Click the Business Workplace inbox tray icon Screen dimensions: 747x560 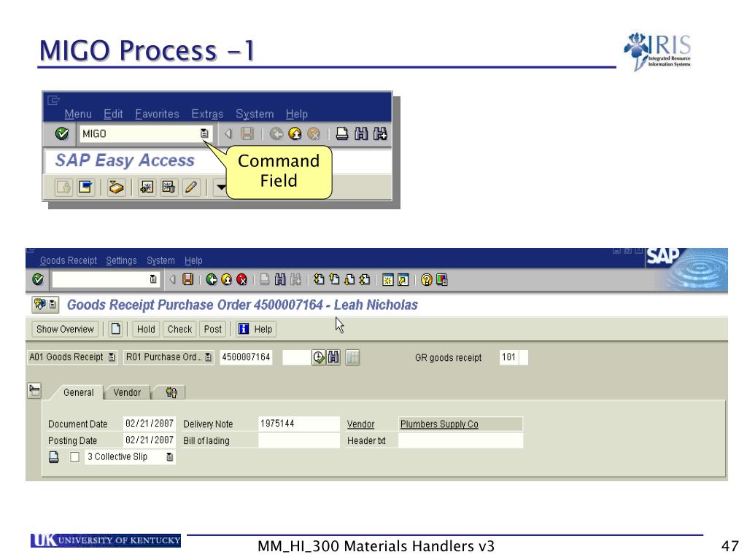[x=116, y=187]
